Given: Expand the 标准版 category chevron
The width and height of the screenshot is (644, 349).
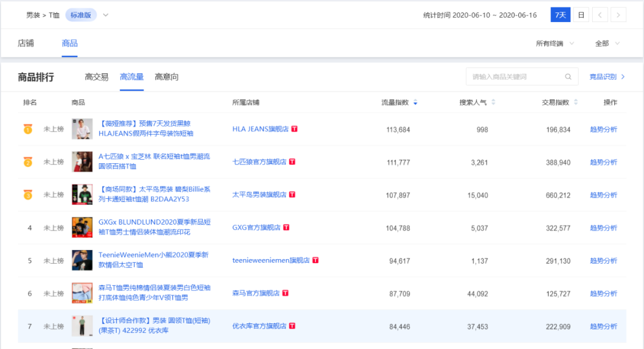Looking at the screenshot, I should [106, 15].
